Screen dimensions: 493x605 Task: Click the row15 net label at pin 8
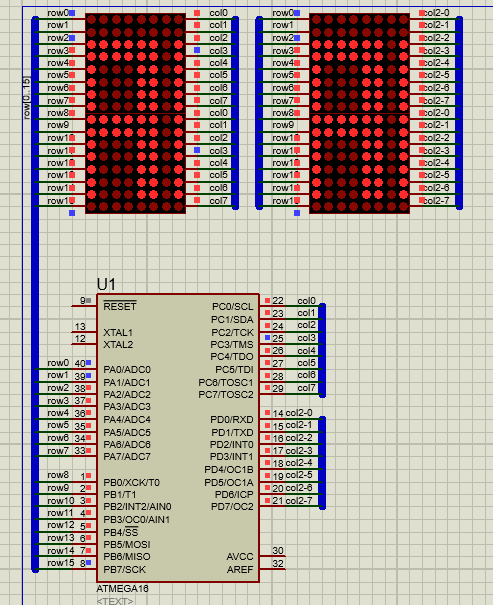61,563
